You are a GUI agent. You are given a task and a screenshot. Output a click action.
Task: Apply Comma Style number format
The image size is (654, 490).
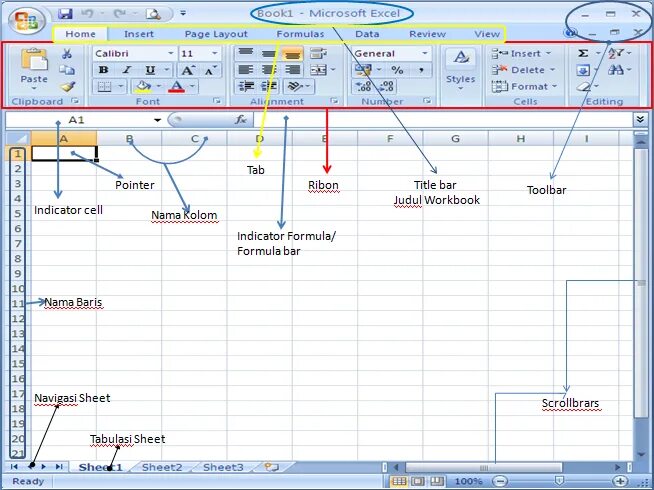(x=421, y=70)
